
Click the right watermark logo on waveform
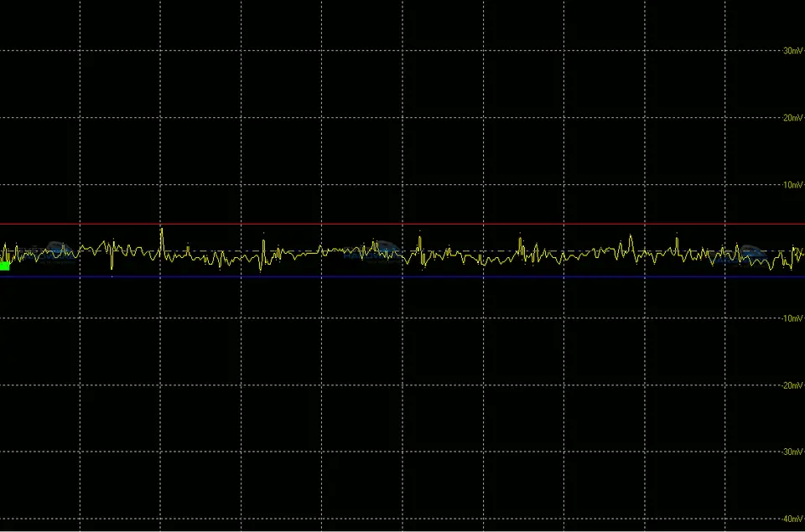coord(749,251)
